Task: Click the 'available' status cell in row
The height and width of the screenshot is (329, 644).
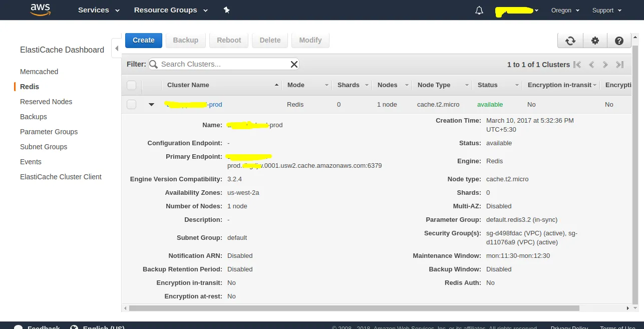Action: (490, 105)
